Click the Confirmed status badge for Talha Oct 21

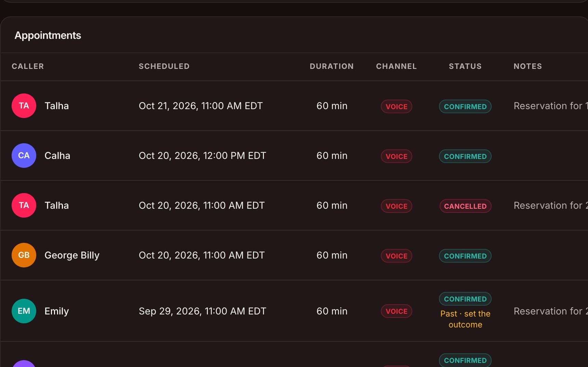tap(465, 106)
